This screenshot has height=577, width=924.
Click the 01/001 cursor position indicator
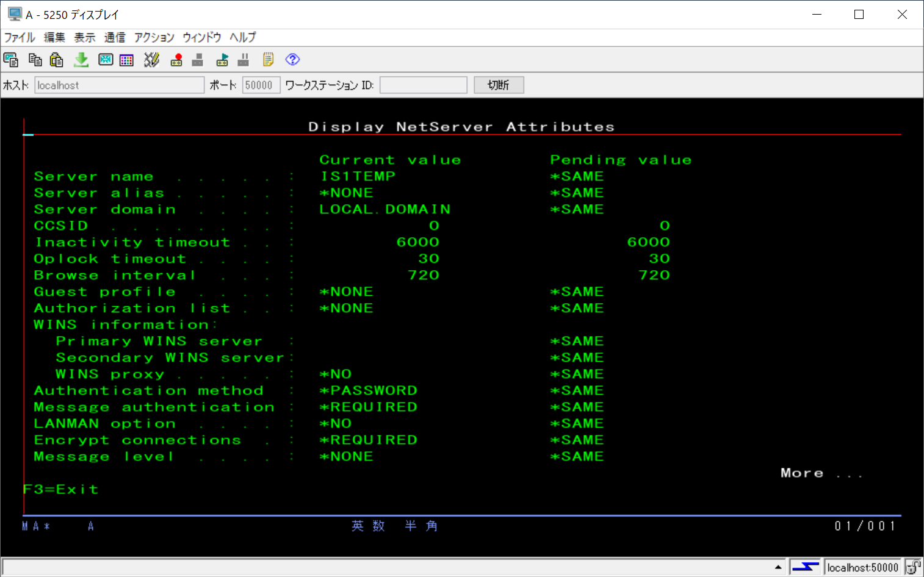(x=865, y=526)
